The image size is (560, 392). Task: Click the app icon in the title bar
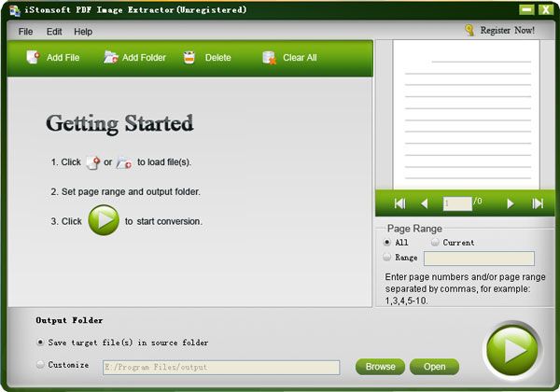click(15, 10)
